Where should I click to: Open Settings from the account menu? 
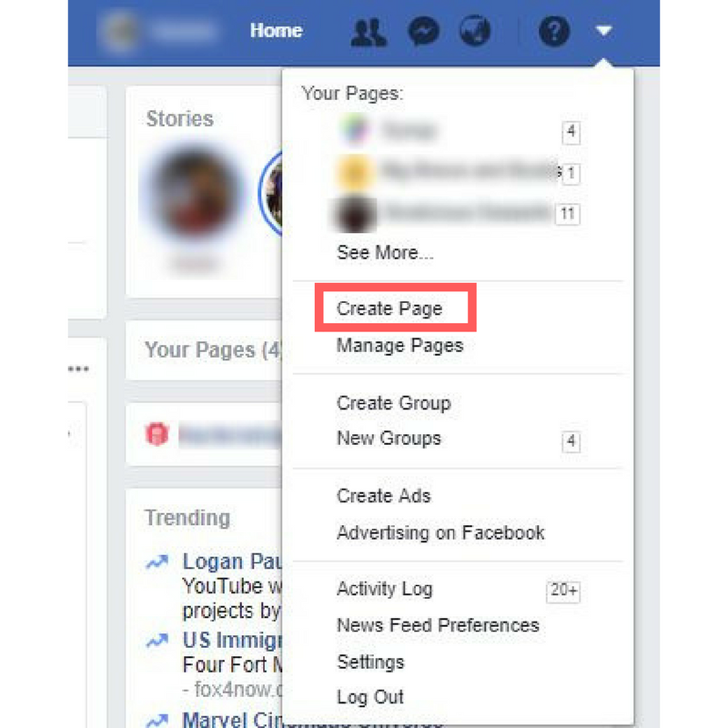click(370, 662)
